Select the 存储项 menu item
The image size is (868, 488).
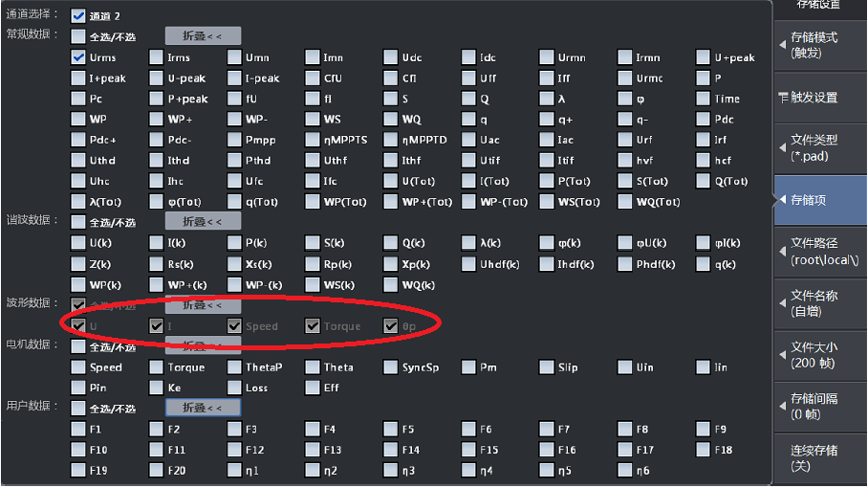820,200
